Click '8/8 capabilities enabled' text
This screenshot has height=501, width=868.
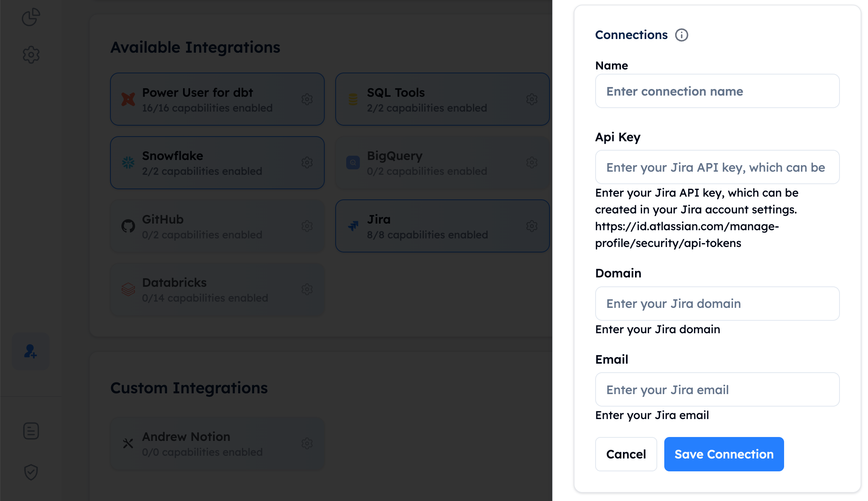427,235
